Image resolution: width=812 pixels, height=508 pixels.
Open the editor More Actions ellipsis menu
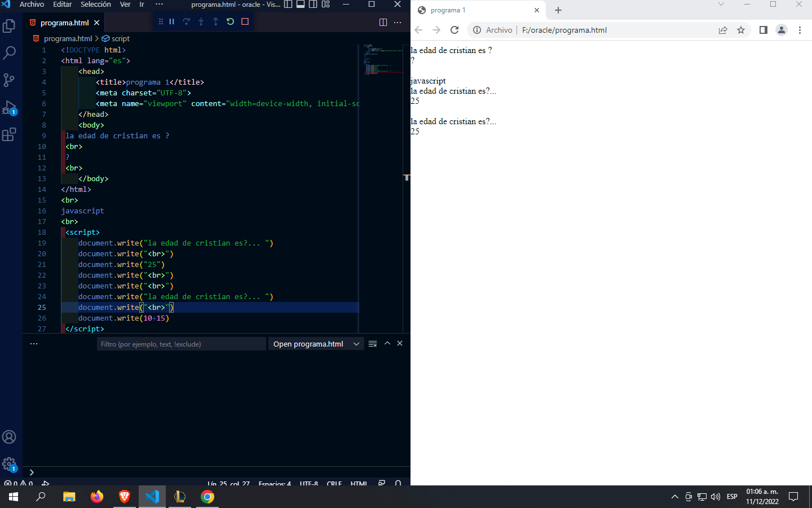tap(398, 23)
